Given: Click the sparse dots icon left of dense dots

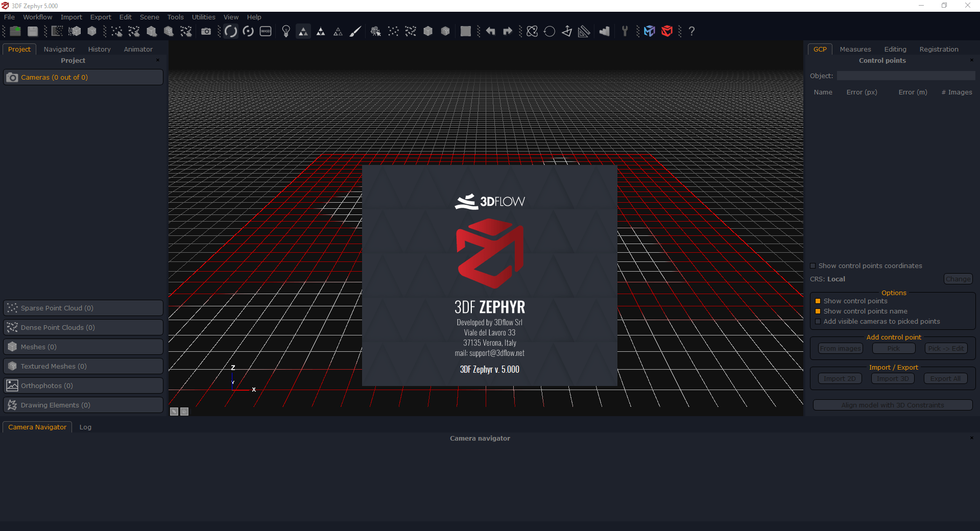Looking at the screenshot, I should (x=393, y=31).
